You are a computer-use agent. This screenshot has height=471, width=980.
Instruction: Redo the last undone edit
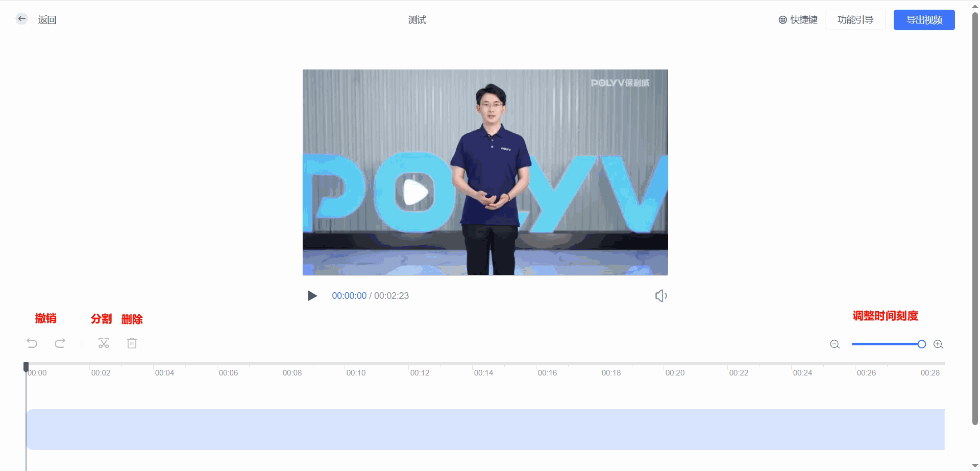coord(60,343)
